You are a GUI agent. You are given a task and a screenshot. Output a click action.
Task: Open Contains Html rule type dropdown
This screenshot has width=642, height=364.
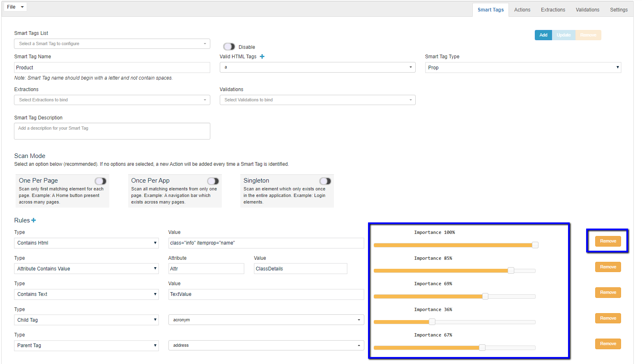[87, 243]
